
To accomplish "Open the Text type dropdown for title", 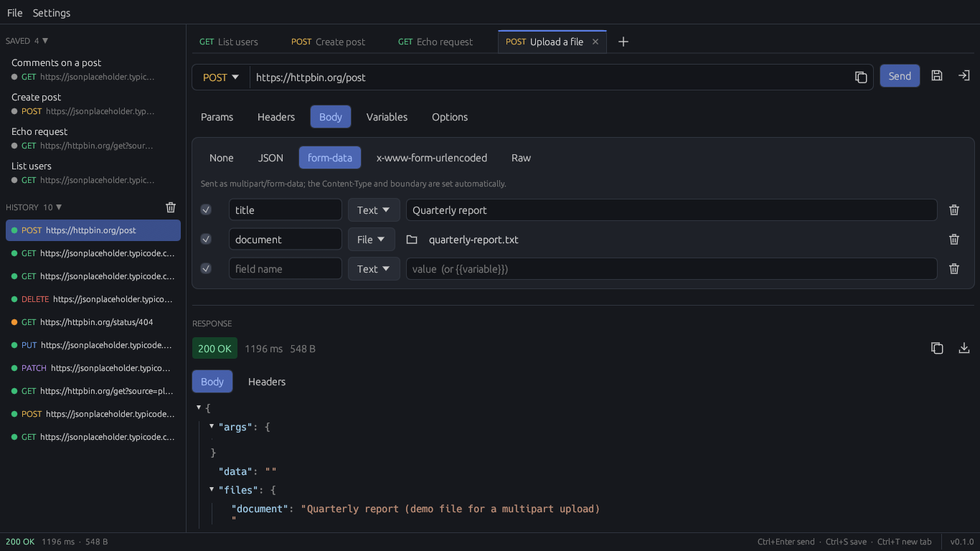I will 374,210.
